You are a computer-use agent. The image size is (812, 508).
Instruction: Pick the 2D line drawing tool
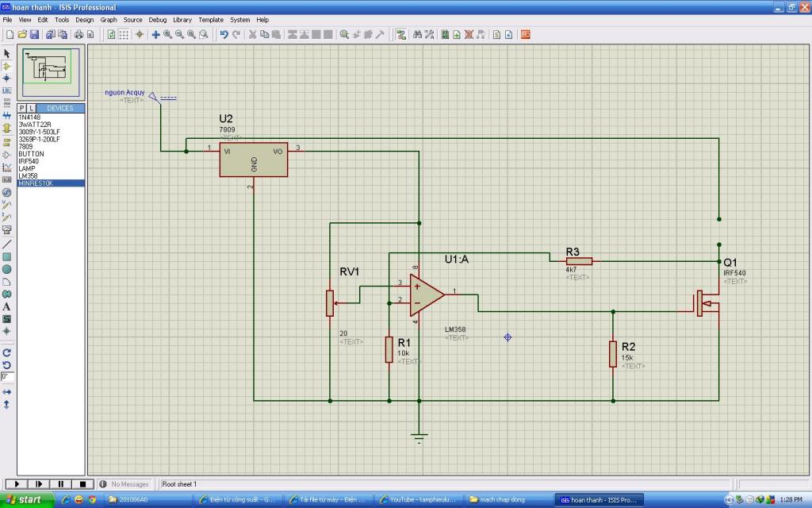(6, 244)
